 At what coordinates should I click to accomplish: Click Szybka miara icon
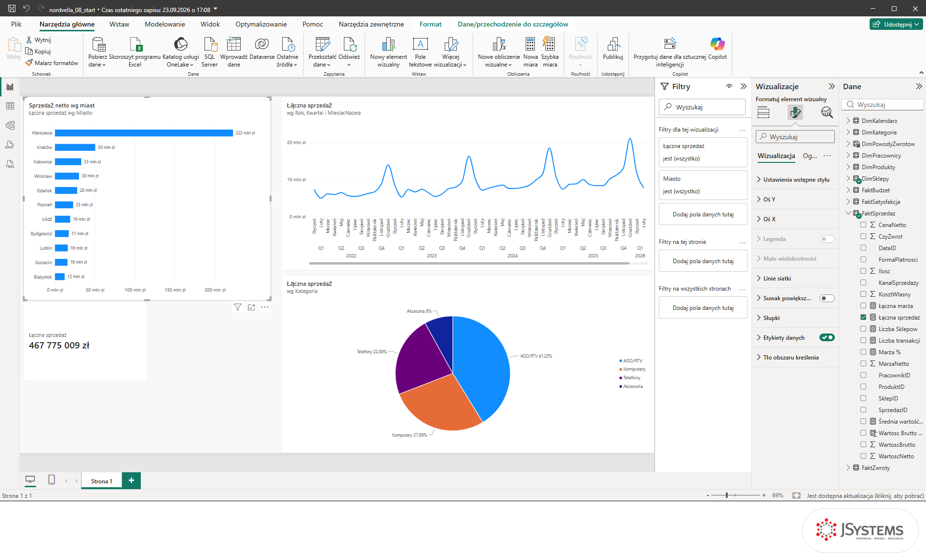coord(549,44)
